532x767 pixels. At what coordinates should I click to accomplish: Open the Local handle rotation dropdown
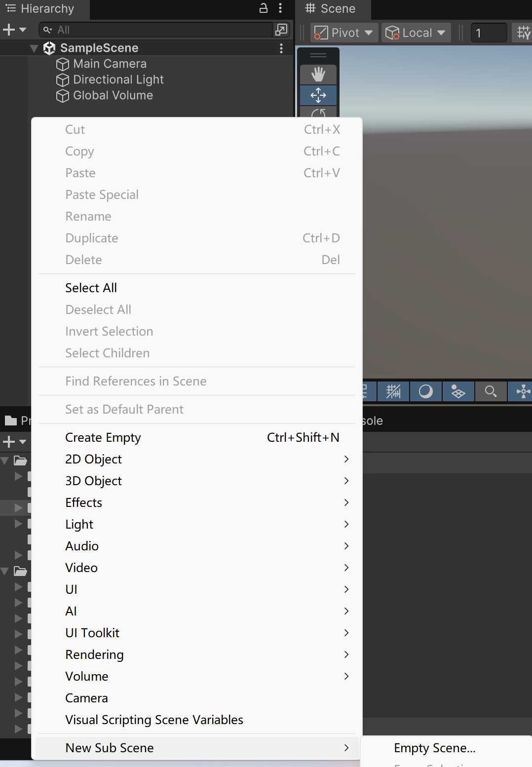tap(415, 33)
